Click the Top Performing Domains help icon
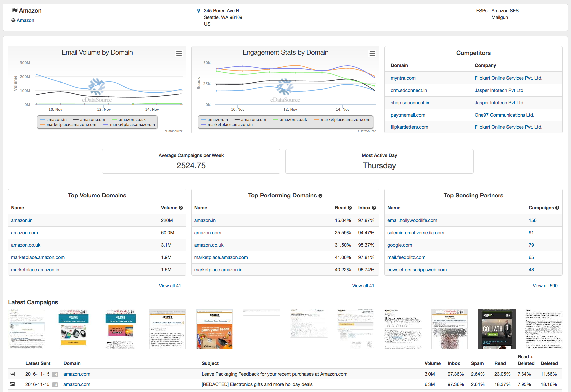The image size is (571, 392). pyautogui.click(x=320, y=196)
